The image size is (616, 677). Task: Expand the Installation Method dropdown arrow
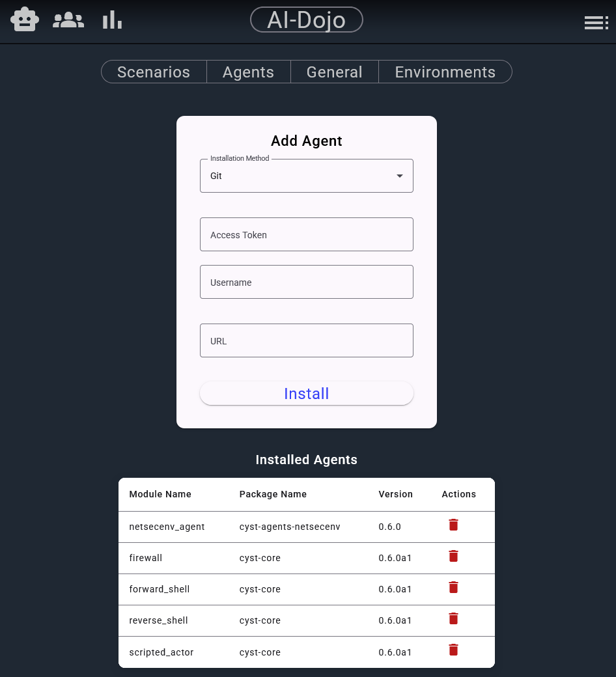click(400, 176)
